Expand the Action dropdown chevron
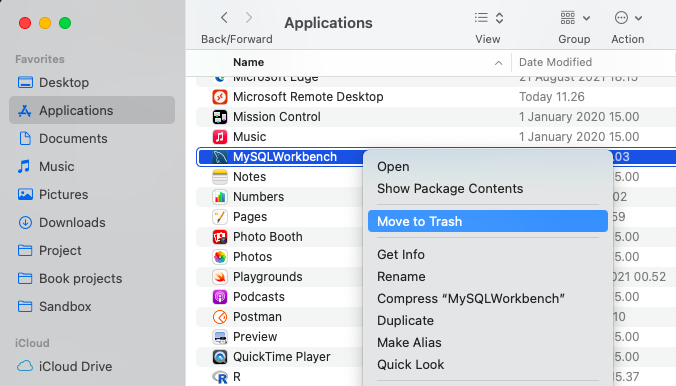 pyautogui.click(x=638, y=18)
